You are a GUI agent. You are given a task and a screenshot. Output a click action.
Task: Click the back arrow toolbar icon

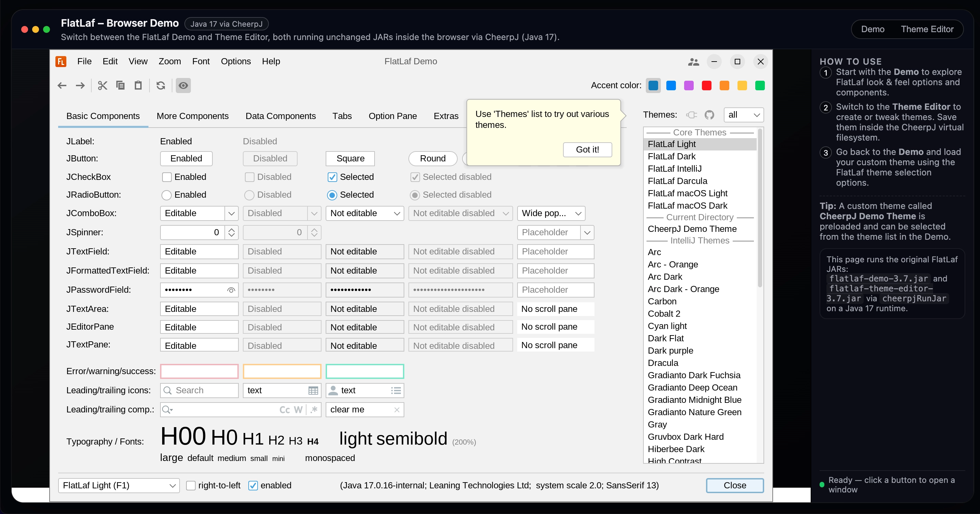pos(62,85)
